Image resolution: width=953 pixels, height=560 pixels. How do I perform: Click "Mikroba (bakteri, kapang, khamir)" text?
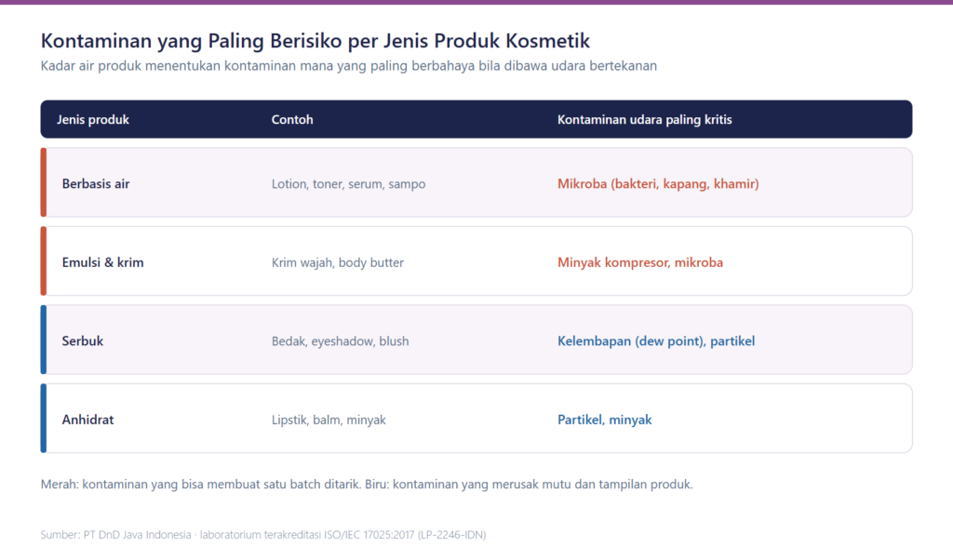click(x=658, y=184)
